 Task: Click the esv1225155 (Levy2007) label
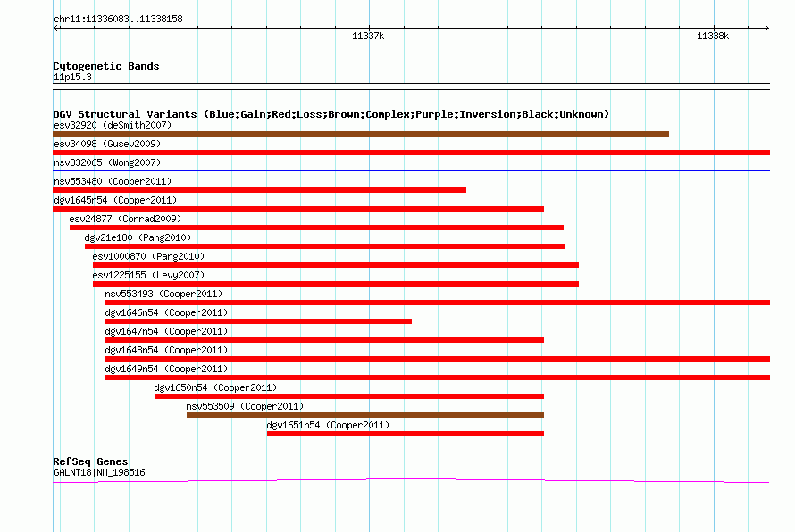coord(148,275)
